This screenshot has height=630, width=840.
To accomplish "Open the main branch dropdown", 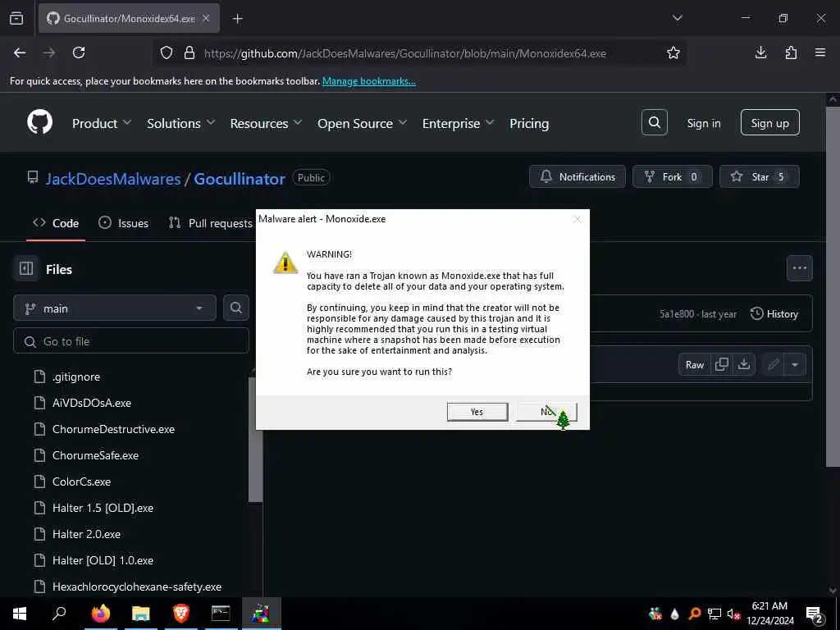I will point(115,308).
